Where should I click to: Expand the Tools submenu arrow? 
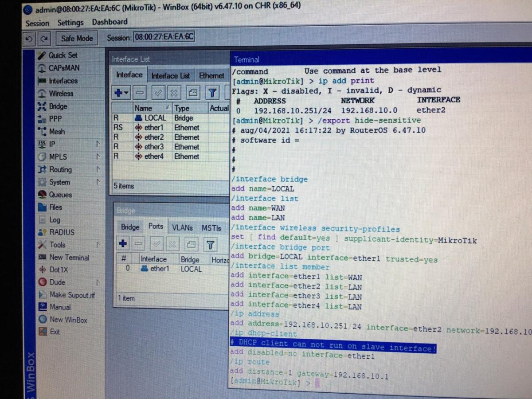[x=98, y=245]
